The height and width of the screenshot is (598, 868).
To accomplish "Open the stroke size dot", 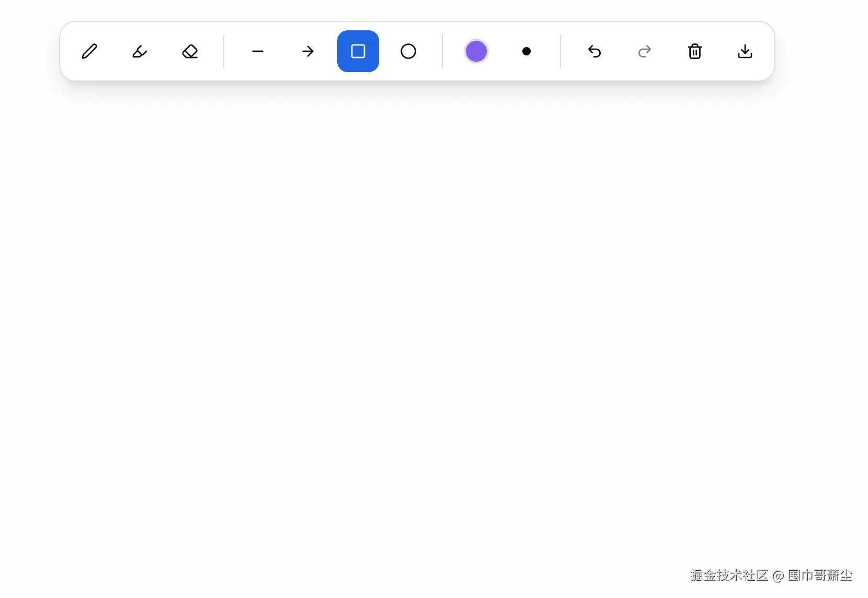I will tap(527, 51).
